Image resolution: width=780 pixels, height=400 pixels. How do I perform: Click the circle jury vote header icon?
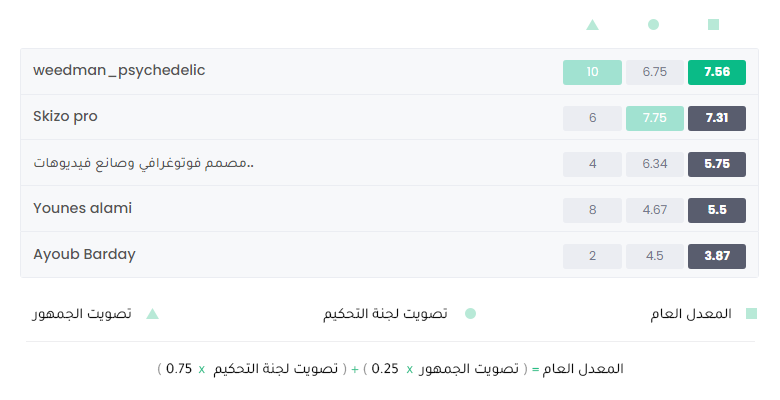pyautogui.click(x=653, y=24)
